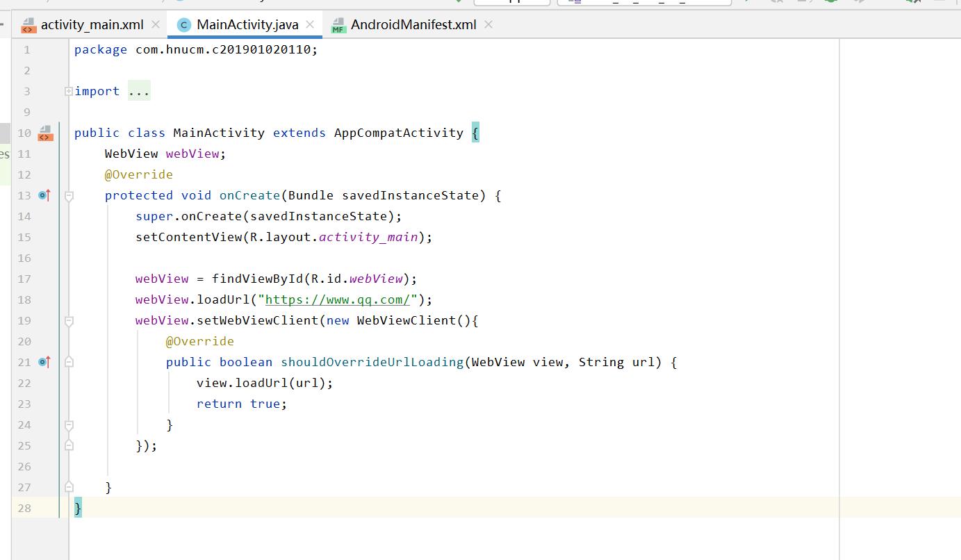
Task: Click the MainActivity class name
Action: pos(219,133)
